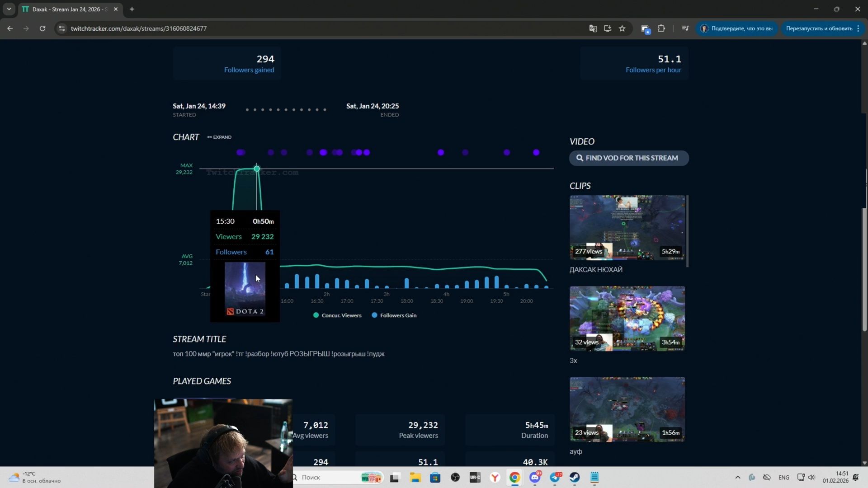Image resolution: width=868 pixels, height=488 pixels.
Task: Click FIND VOD FOR THIS STREAM
Action: click(x=628, y=158)
